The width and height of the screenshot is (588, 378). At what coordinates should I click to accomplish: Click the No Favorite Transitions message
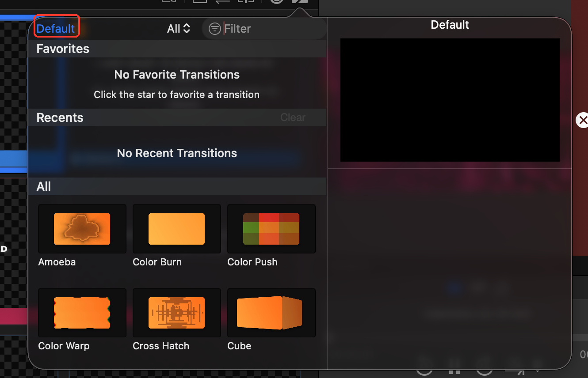[x=177, y=75]
